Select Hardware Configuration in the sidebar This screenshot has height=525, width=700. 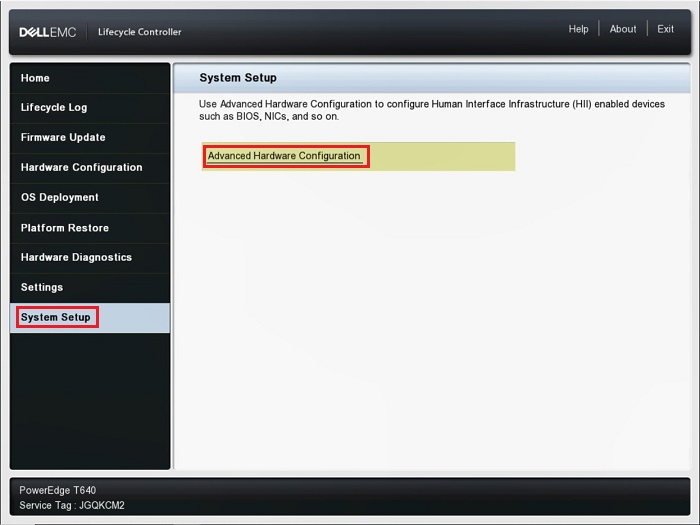click(90, 167)
